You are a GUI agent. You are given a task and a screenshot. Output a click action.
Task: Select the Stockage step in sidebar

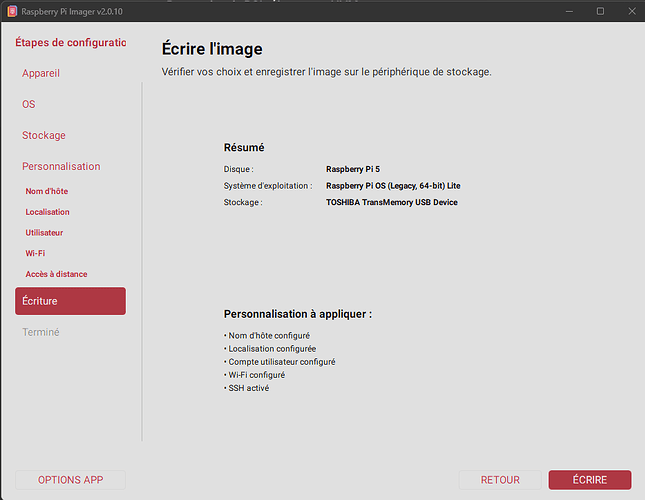(x=44, y=135)
